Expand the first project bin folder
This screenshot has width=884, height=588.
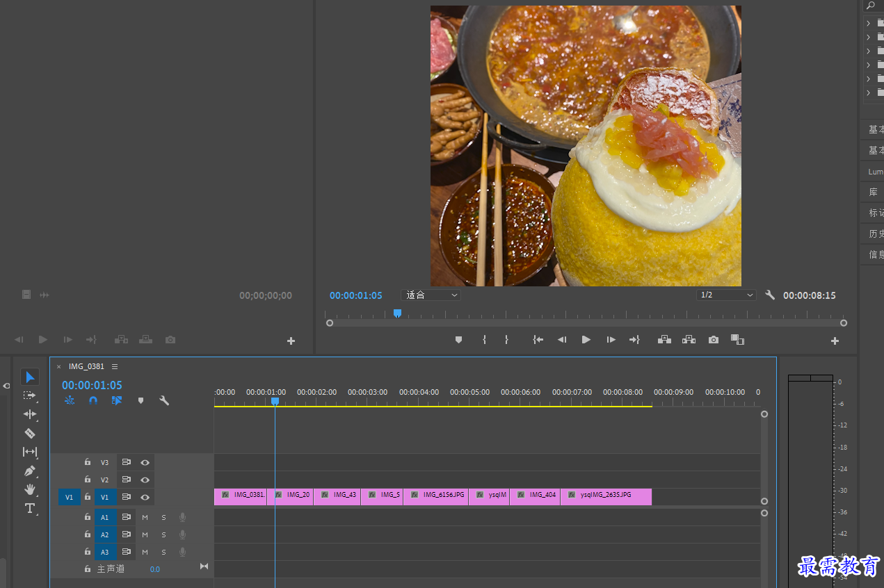(x=868, y=22)
